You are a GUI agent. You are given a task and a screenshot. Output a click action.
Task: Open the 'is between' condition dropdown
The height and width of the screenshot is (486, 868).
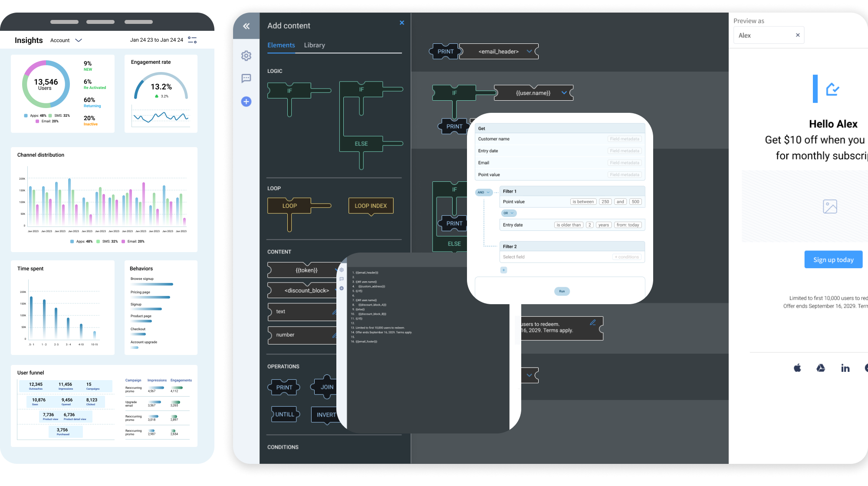tap(583, 202)
